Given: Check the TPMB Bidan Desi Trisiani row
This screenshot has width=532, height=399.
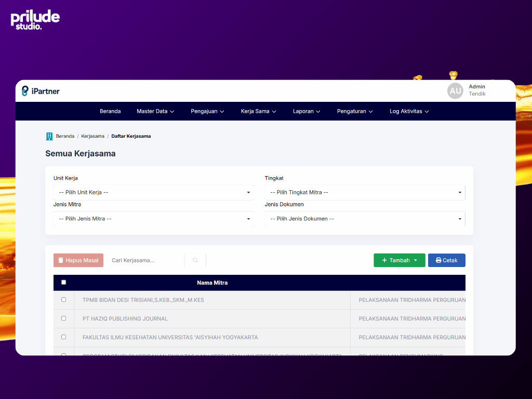Looking at the screenshot, I should (64, 300).
